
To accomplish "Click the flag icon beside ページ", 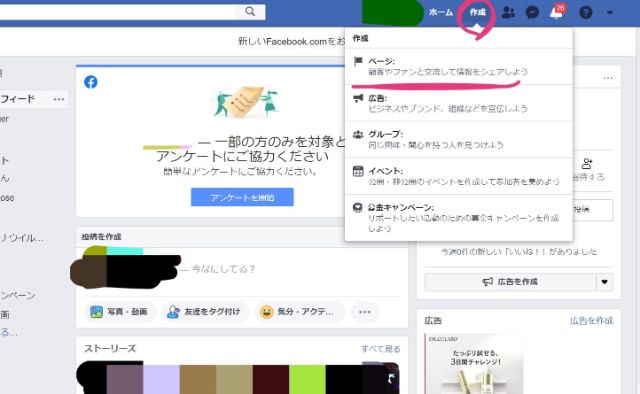I will [358, 62].
